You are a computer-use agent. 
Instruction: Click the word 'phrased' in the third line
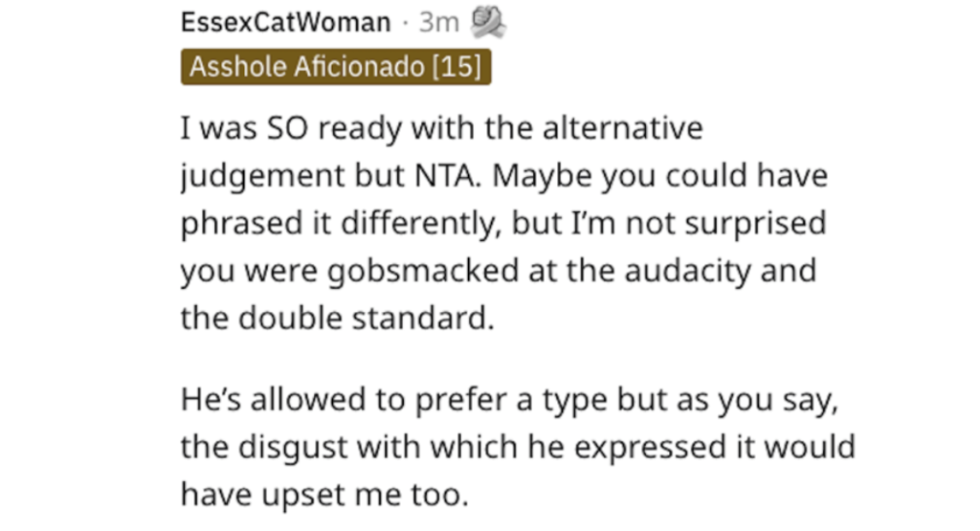pos(242,224)
